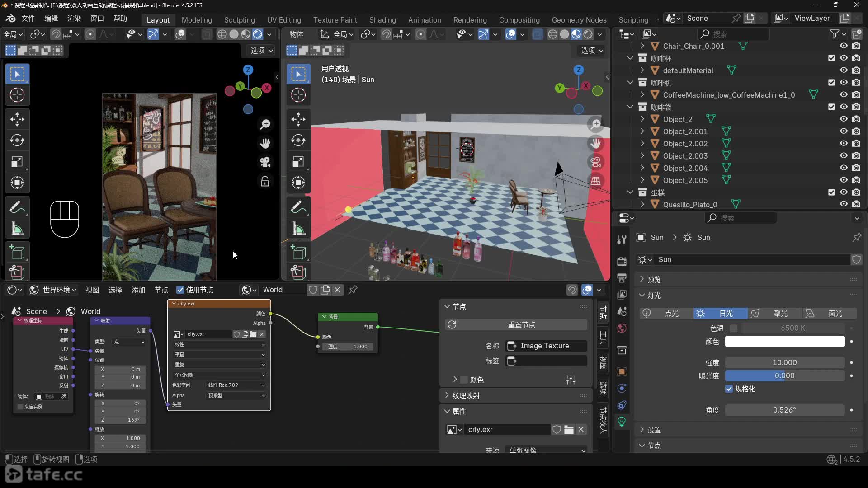
Task: Toggle camera view icon in right viewport
Action: pyautogui.click(x=596, y=162)
